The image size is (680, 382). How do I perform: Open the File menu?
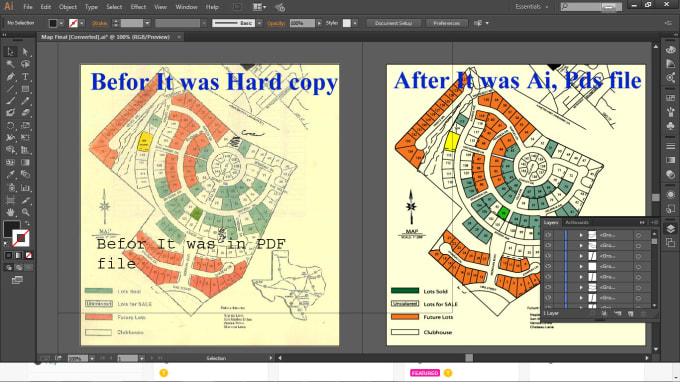(x=28, y=7)
